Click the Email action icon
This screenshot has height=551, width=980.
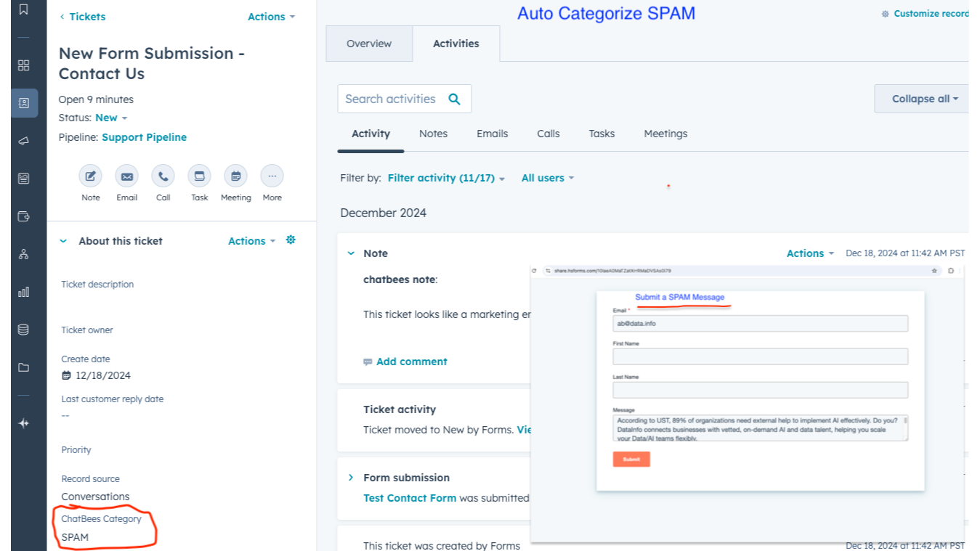pyautogui.click(x=126, y=176)
